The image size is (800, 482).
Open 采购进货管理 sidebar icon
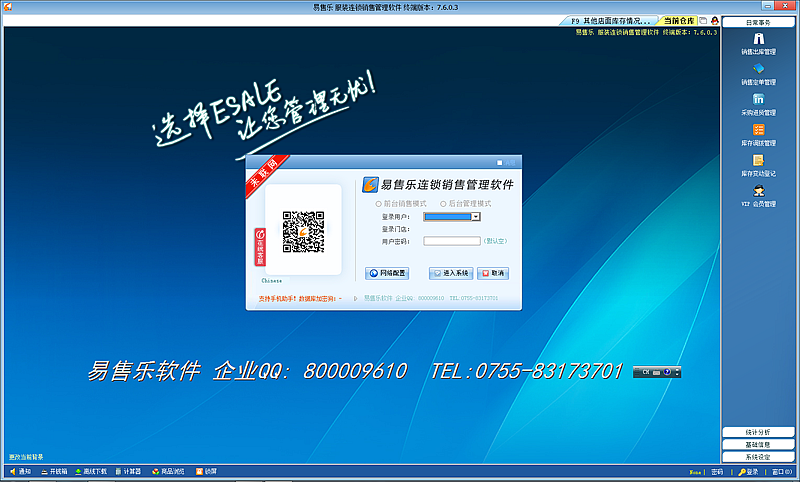click(x=758, y=101)
